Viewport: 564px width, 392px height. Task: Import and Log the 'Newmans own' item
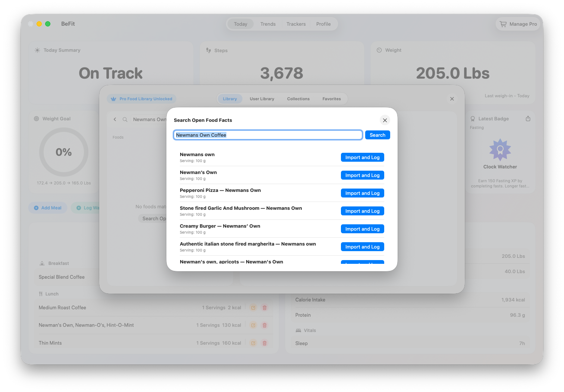point(363,157)
